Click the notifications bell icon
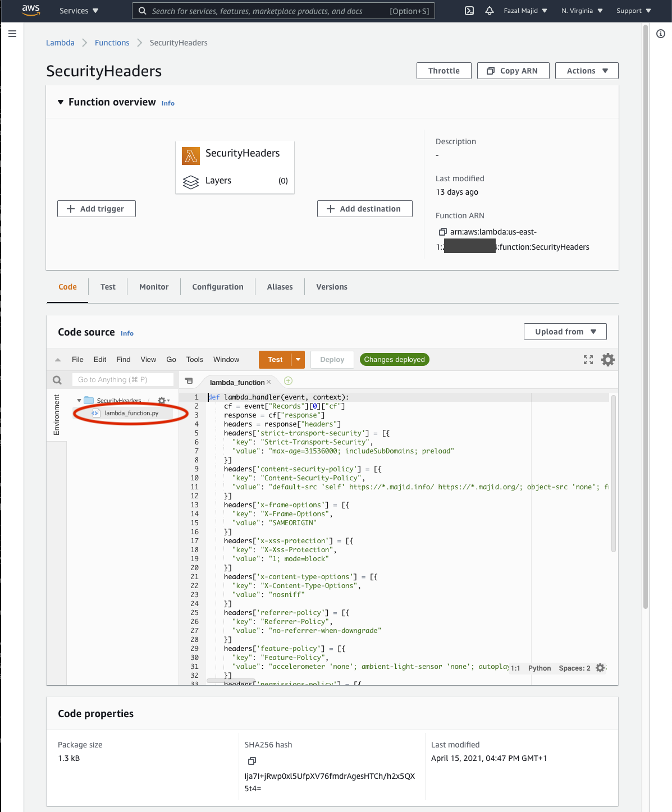Viewport: 672px width, 812px height. coord(490,11)
